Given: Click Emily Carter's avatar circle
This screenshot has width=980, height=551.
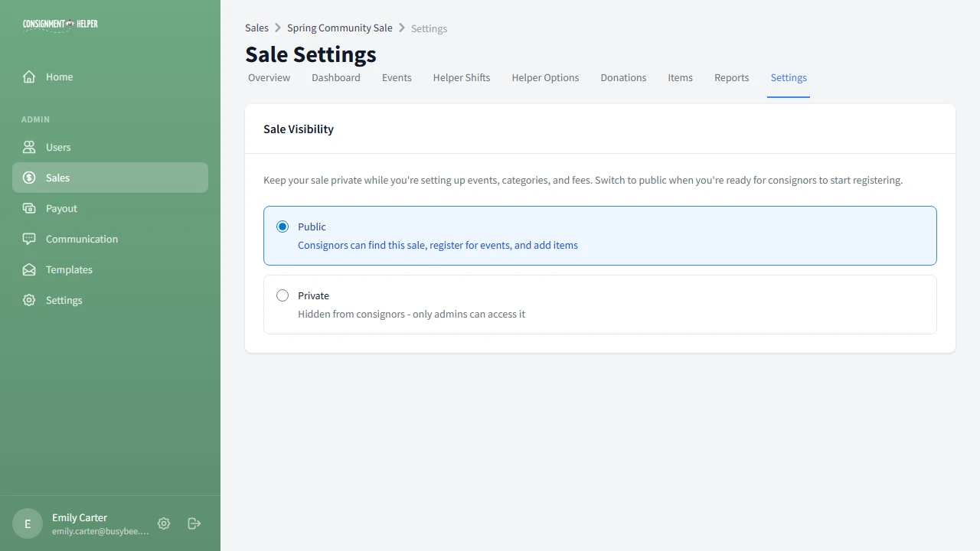Looking at the screenshot, I should point(27,523).
